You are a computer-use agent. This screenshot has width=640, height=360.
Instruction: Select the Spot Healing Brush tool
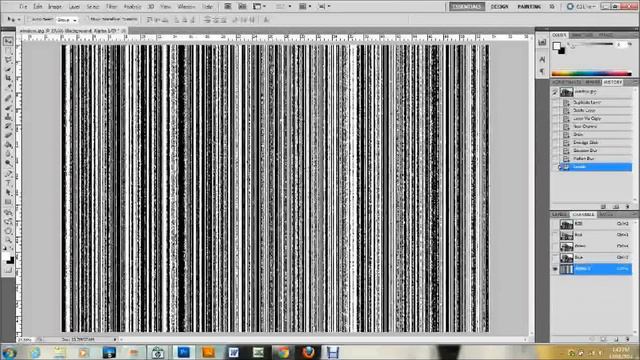[8, 98]
